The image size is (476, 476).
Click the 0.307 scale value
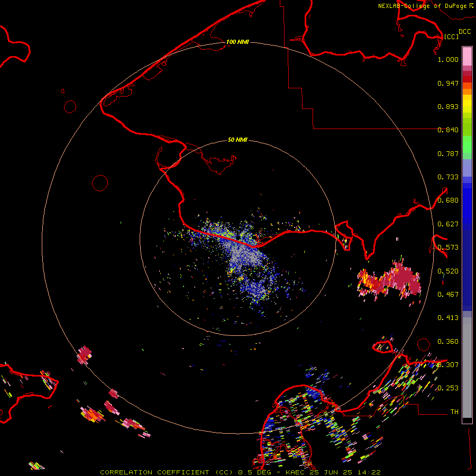point(448,365)
